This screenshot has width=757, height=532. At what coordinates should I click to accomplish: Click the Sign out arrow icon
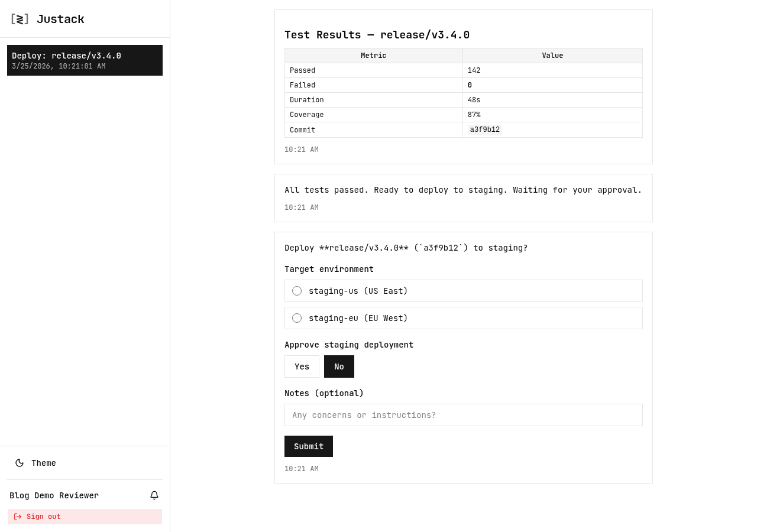(x=18, y=517)
